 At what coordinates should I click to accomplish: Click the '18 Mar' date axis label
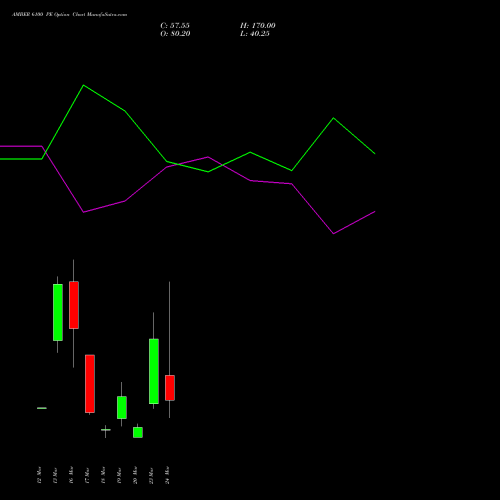tap(103, 475)
